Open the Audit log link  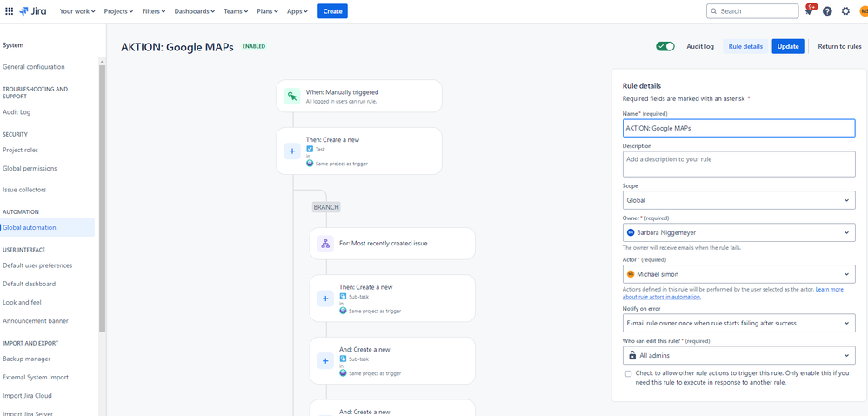click(700, 46)
